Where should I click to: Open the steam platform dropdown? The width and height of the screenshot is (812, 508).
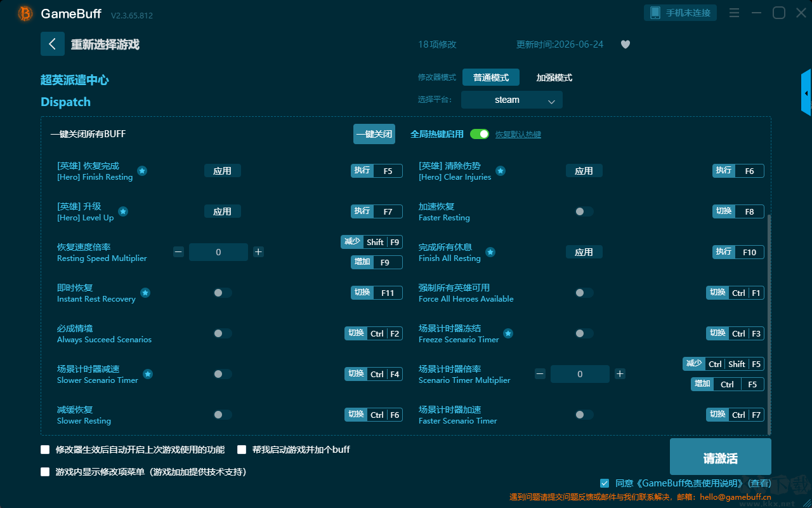(x=512, y=100)
